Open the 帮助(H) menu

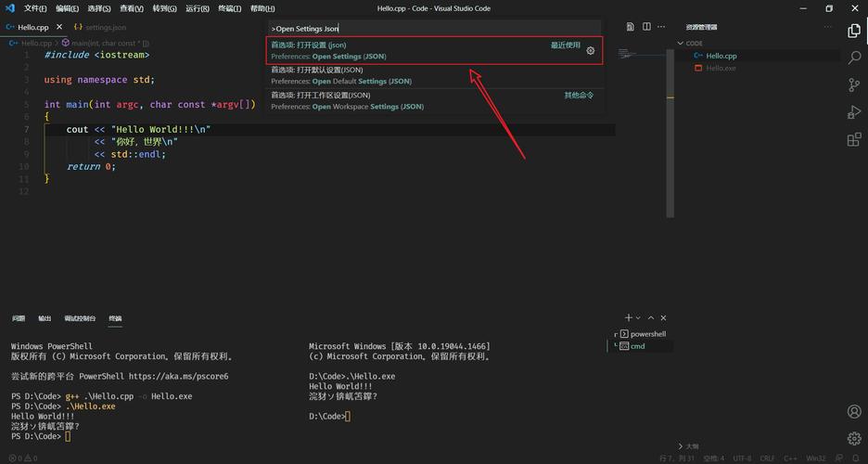[x=262, y=8]
